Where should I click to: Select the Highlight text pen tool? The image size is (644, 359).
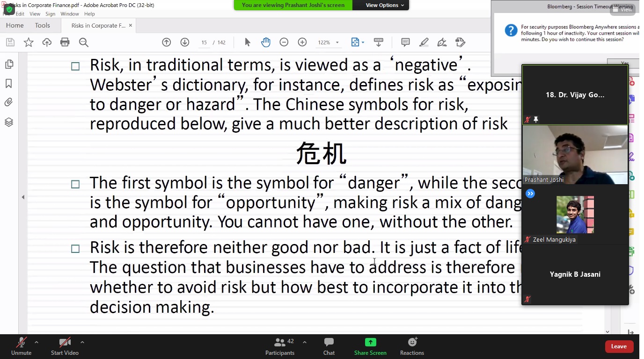(x=424, y=43)
